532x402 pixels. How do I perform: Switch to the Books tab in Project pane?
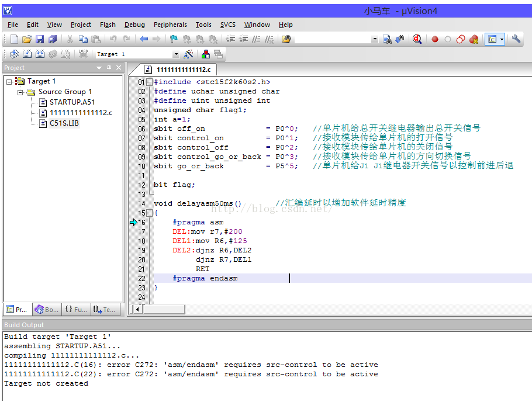pyautogui.click(x=47, y=309)
